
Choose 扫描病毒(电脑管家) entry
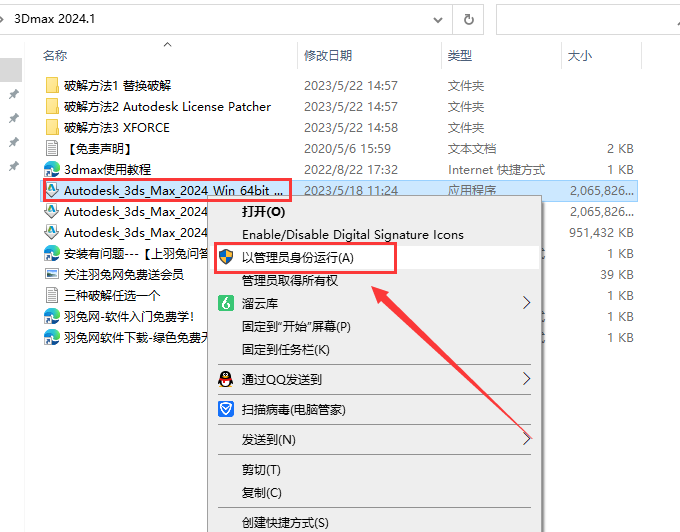pyautogui.click(x=294, y=409)
